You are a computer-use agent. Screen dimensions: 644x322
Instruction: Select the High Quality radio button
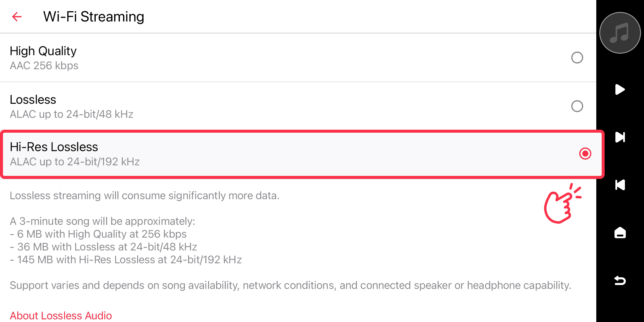click(x=577, y=58)
